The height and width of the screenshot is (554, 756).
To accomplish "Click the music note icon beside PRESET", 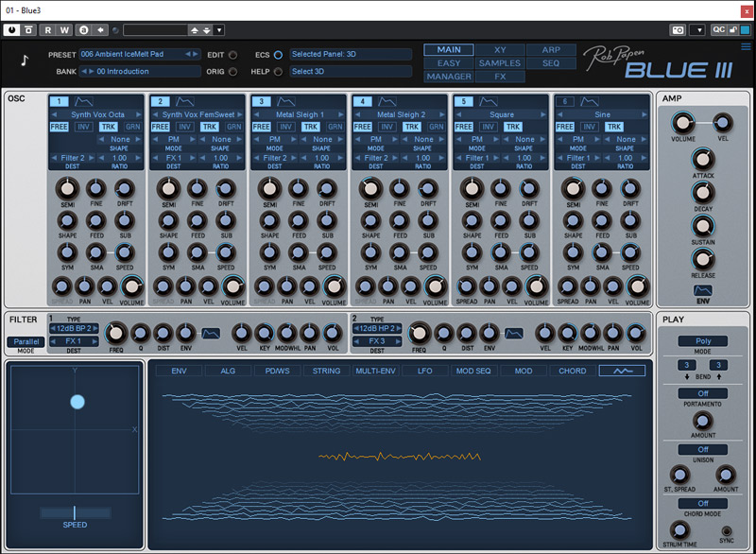I will click(x=24, y=62).
